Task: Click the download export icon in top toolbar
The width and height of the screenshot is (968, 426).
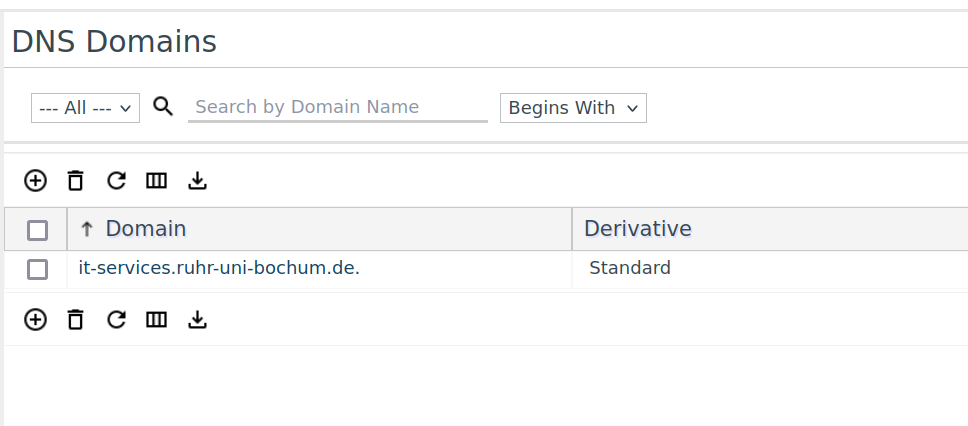Action: [x=197, y=180]
